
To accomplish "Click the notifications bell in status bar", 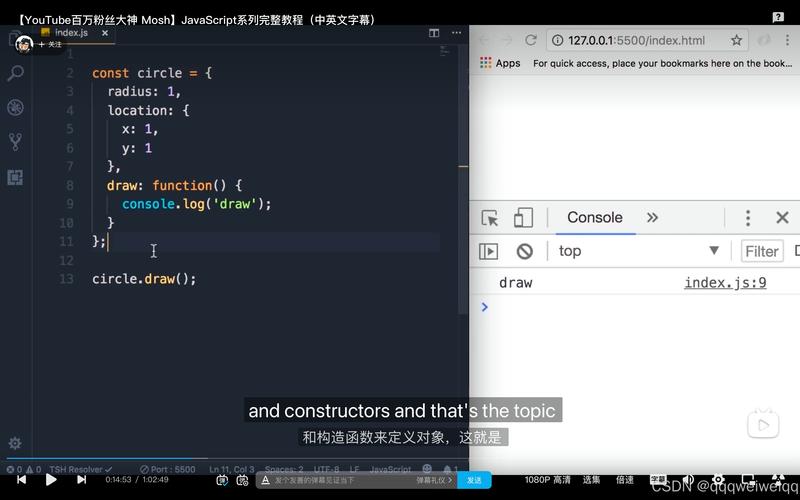I will point(449,469).
